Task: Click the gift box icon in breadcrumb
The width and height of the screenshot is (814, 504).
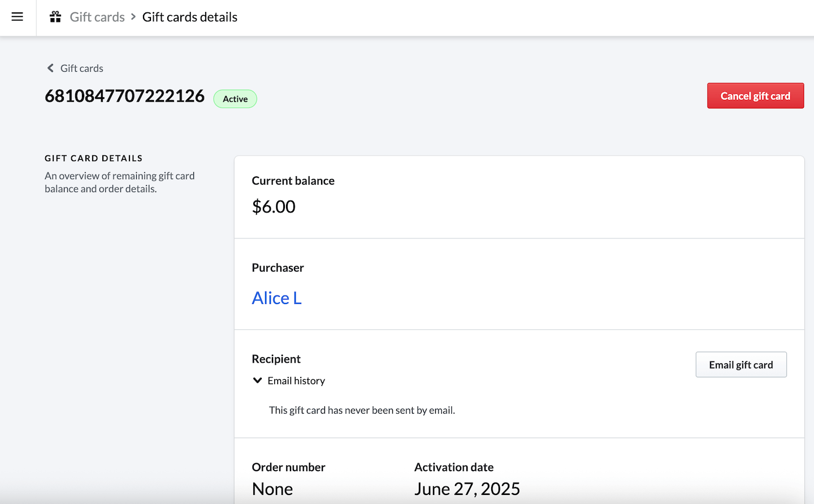Action: coord(55,17)
